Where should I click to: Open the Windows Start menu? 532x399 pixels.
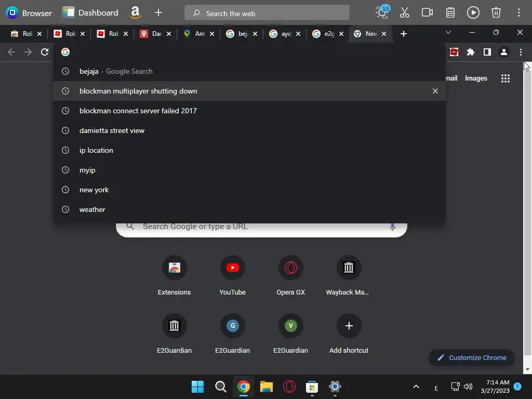click(x=197, y=387)
